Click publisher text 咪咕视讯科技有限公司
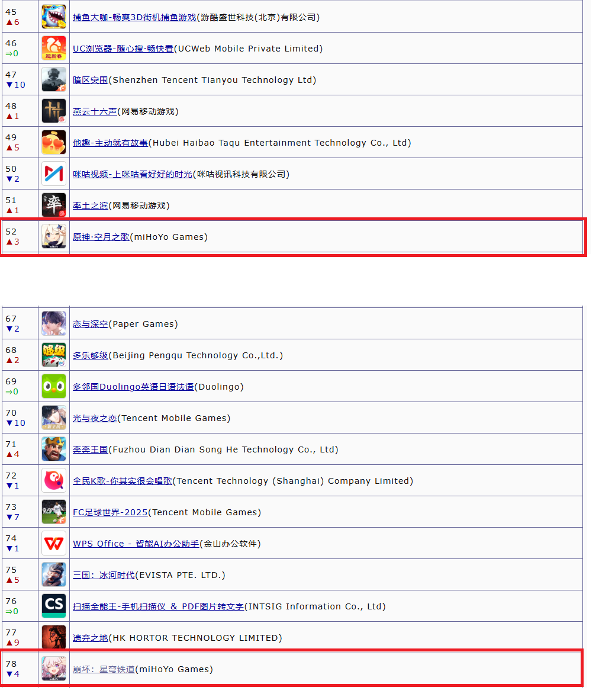The image size is (599, 700). 241,175
